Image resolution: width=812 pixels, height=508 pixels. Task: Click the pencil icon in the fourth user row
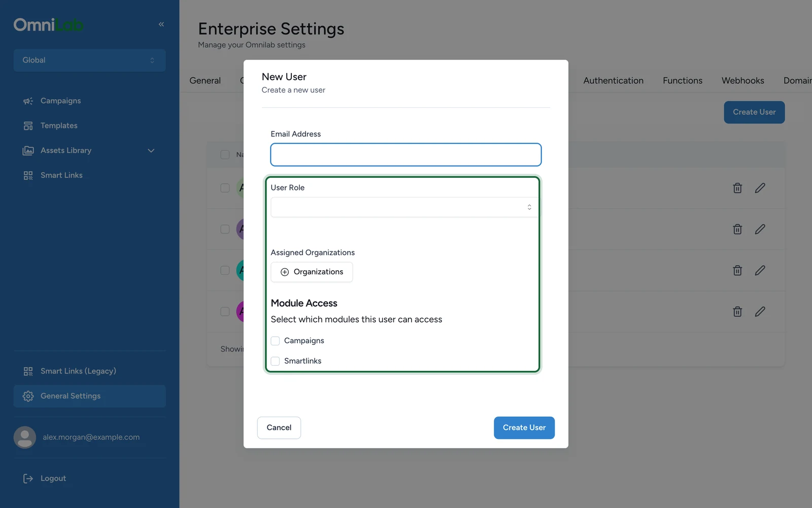click(760, 311)
